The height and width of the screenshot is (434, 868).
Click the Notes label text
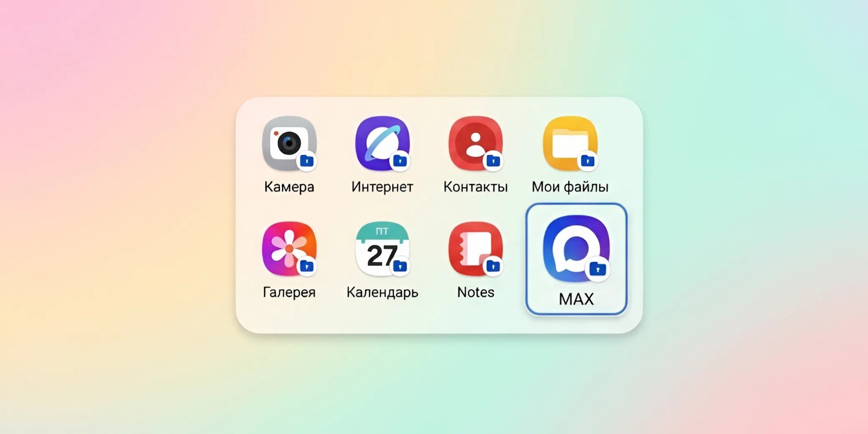475,292
